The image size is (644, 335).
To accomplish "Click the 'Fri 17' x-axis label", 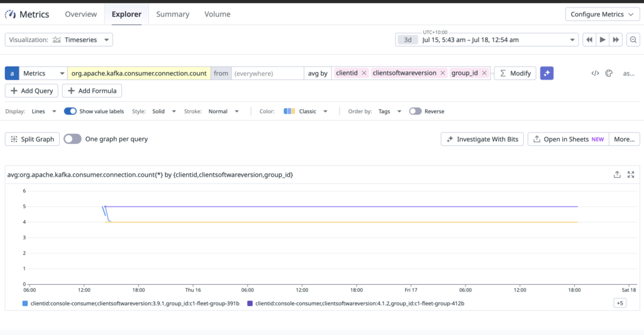I will click(x=411, y=290).
